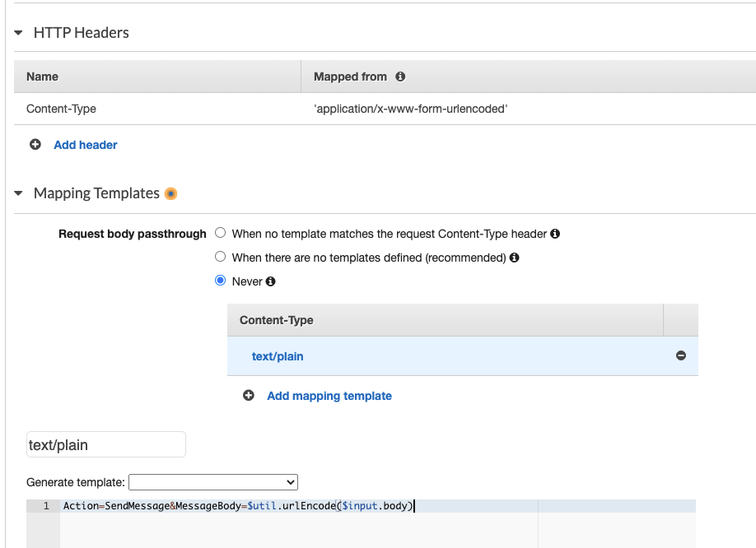Select the Never passthrough radio button

tap(220, 280)
